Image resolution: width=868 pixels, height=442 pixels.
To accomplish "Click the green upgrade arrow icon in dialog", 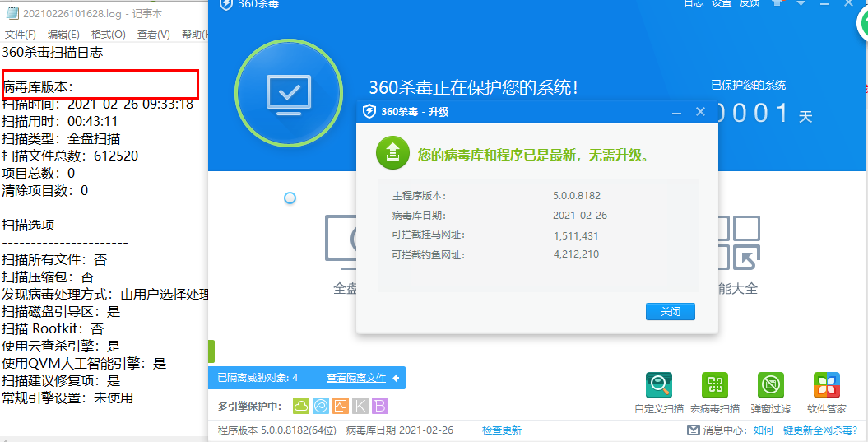I will click(392, 153).
